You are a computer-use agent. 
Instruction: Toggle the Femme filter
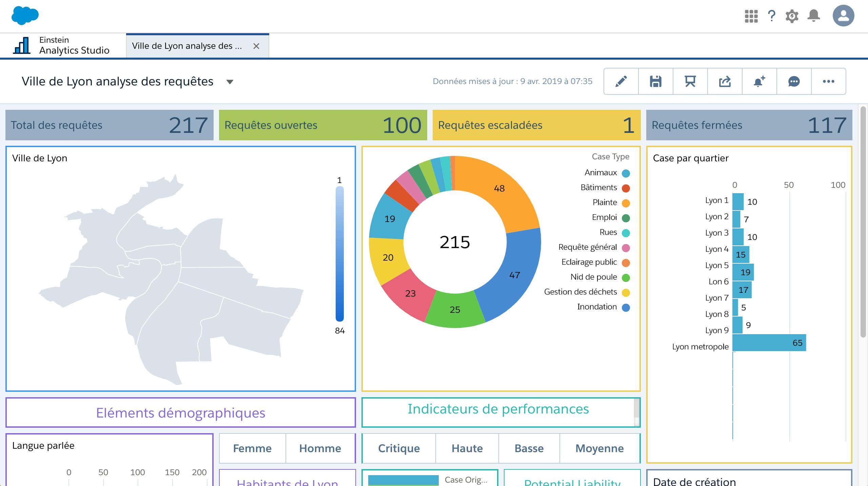coord(252,448)
